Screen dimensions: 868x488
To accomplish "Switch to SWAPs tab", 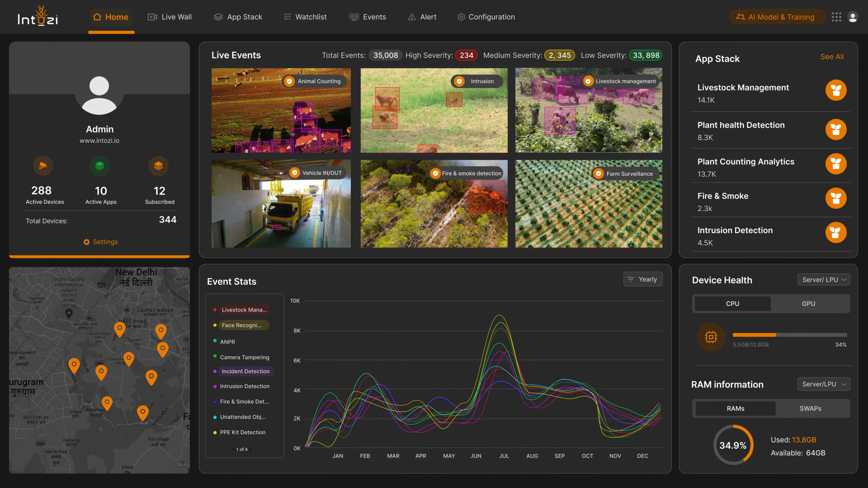I will pos(811,408).
